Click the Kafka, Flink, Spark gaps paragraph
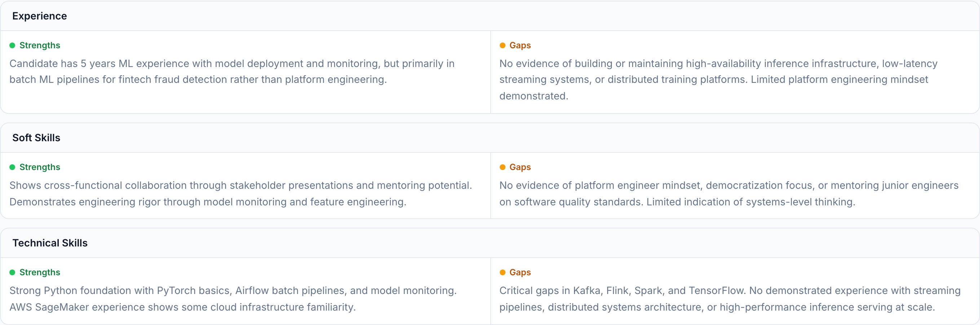This screenshot has height=325, width=980. 730,299
